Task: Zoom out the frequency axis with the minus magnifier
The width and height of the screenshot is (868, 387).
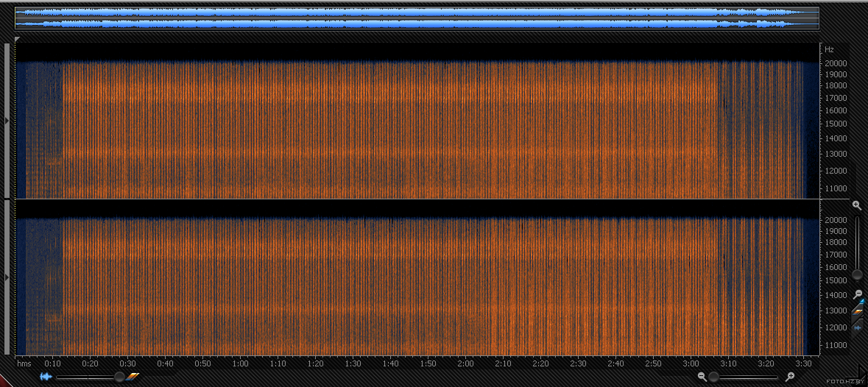Action: coord(858,295)
